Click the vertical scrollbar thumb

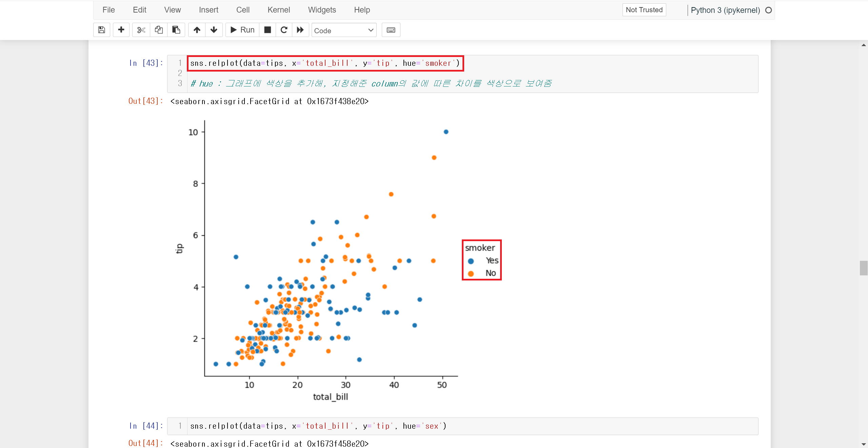(863, 268)
